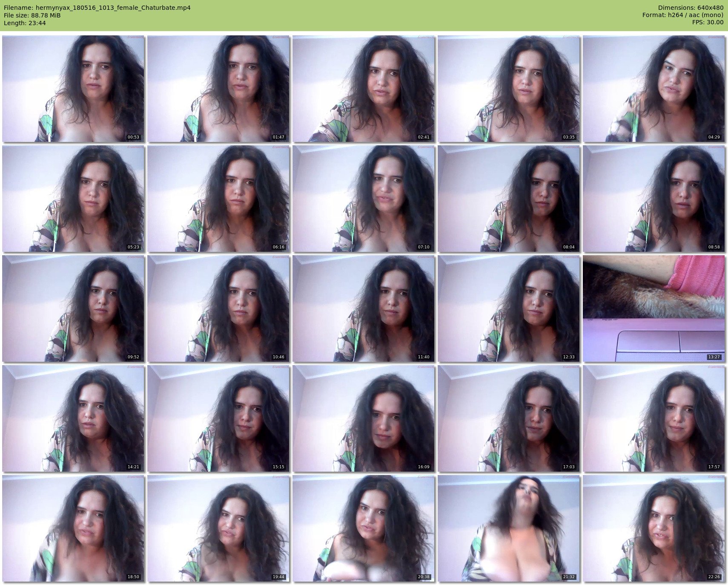Click the frame timestamped 05:23

click(73, 199)
